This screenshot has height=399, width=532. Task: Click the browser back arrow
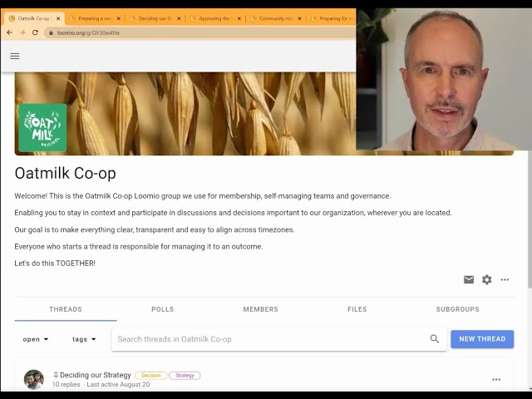click(x=9, y=32)
